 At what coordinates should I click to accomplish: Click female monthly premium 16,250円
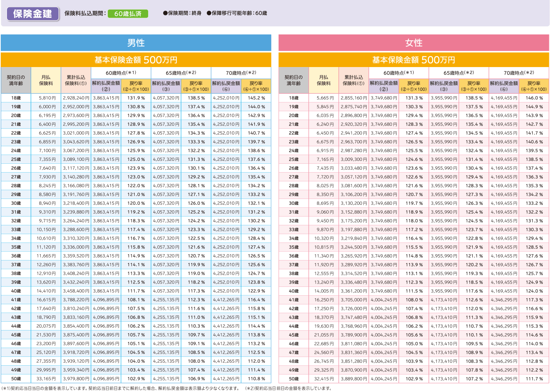[x=324, y=300]
